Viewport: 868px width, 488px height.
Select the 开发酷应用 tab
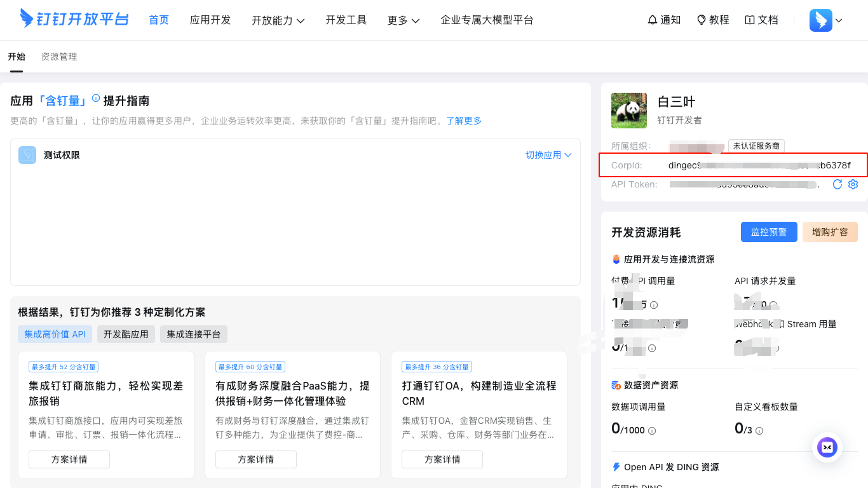tap(126, 334)
